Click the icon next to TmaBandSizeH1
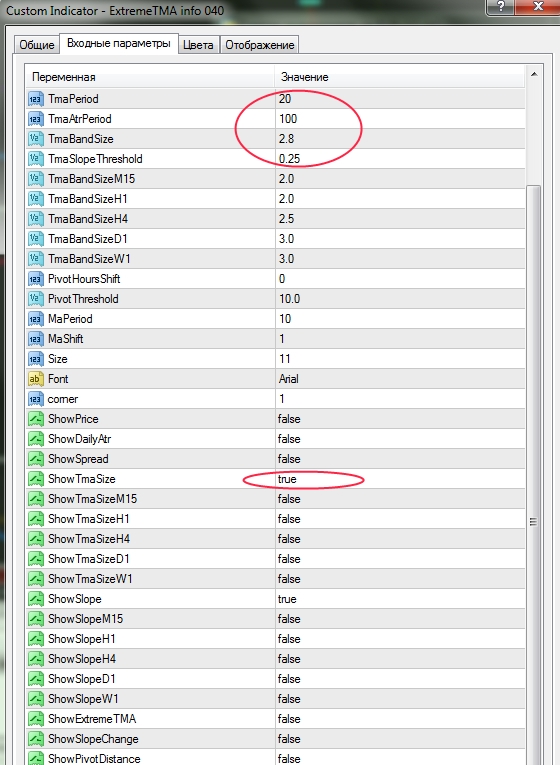560x765 pixels. 36,199
